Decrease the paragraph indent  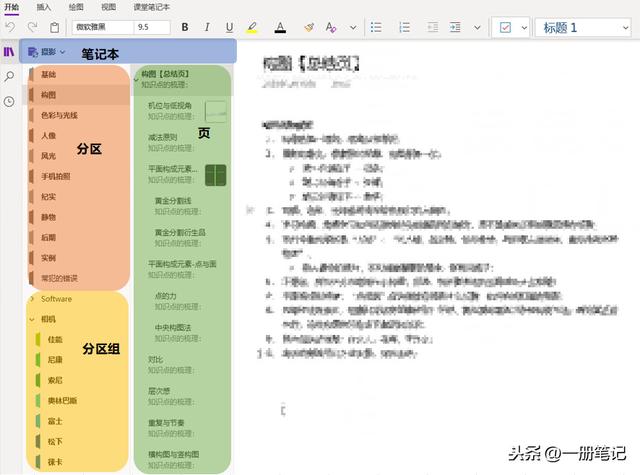pyautogui.click(x=433, y=27)
